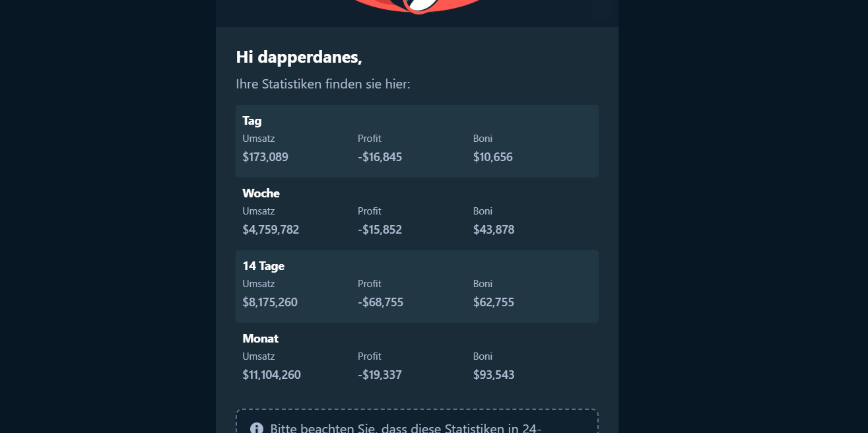Click the 14 Tage Umsatz value $8,175,260
Screen dimensions: 868x433
coord(270,302)
